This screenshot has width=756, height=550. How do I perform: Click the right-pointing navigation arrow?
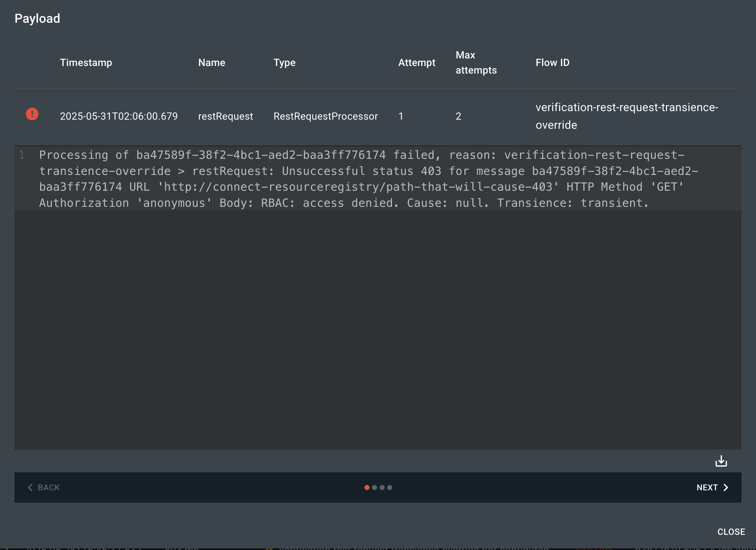point(726,487)
